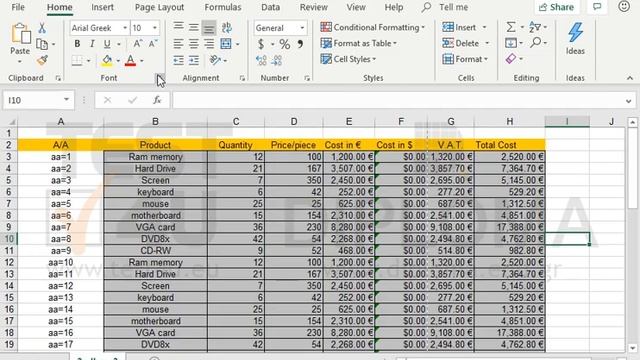Align text right

pyautogui.click(x=209, y=44)
